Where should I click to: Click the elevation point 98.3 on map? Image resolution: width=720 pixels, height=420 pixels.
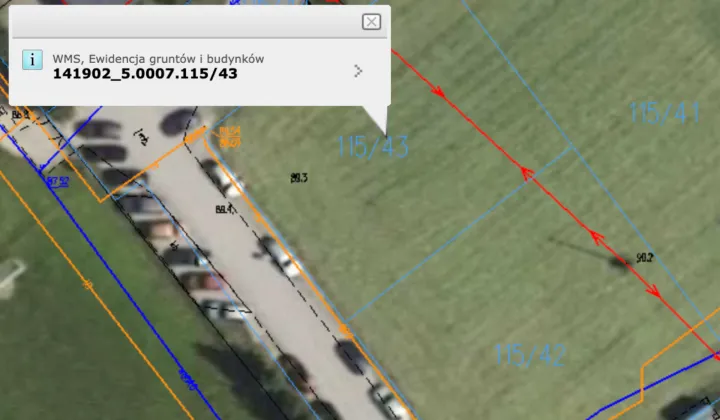tap(299, 178)
